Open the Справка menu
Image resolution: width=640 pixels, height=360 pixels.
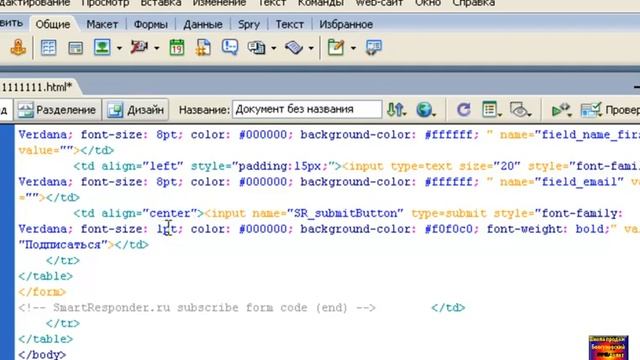473,3
